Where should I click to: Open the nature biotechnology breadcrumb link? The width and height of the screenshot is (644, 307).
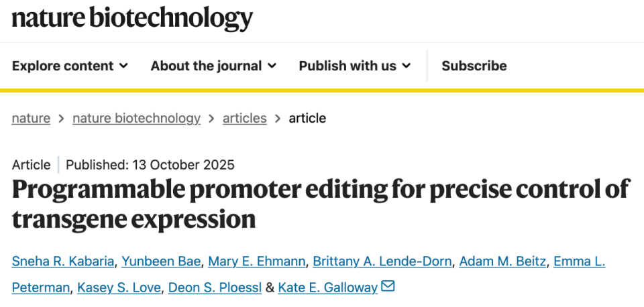tap(136, 118)
